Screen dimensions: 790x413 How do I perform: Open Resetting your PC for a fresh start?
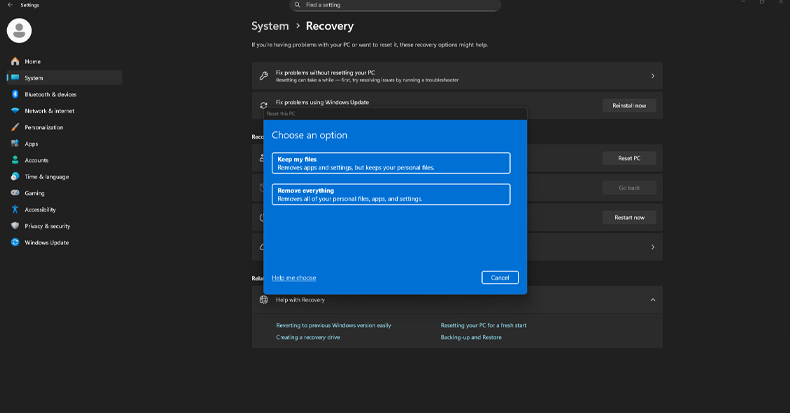click(483, 325)
